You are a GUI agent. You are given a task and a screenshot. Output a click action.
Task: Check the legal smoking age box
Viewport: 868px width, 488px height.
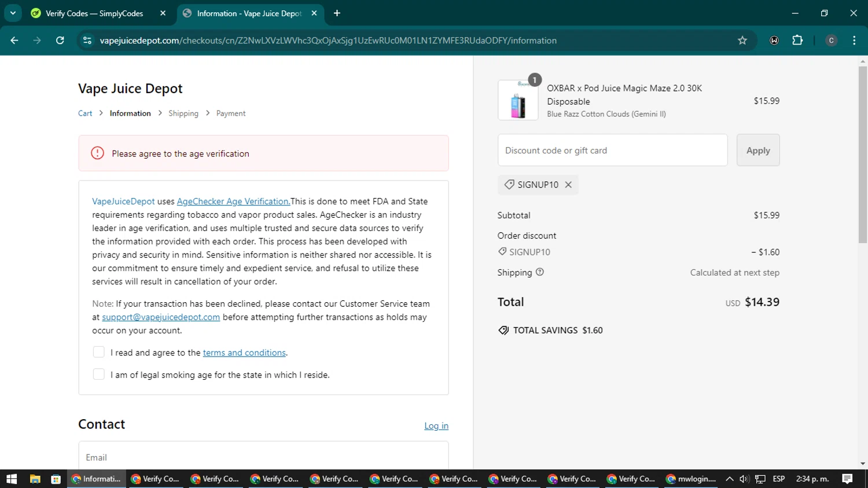tap(99, 375)
